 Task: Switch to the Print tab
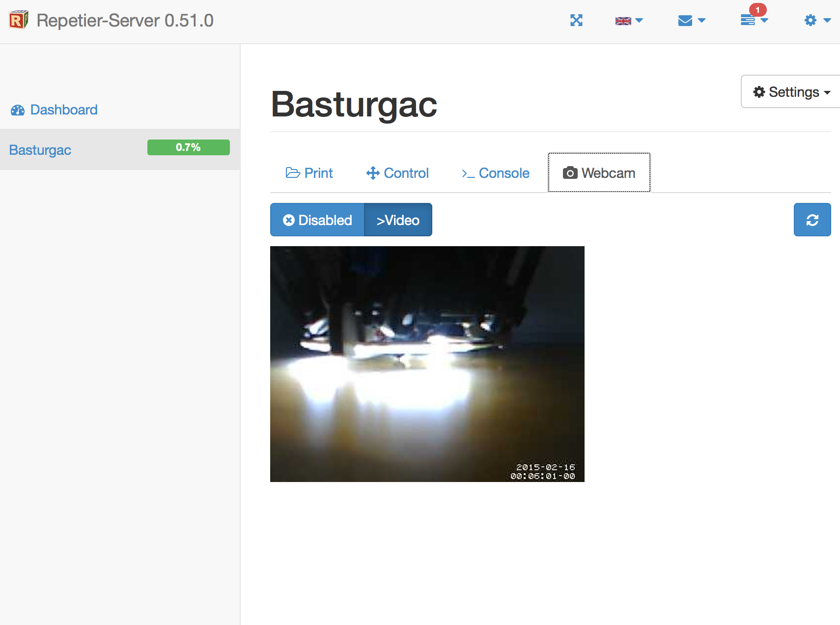[x=309, y=173]
